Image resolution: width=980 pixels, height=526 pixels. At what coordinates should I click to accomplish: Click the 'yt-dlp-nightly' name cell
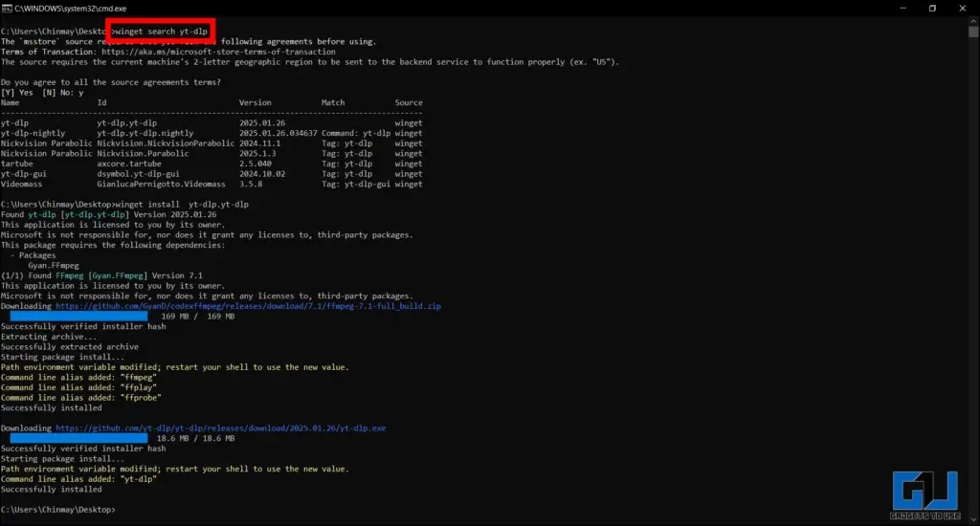pos(33,133)
